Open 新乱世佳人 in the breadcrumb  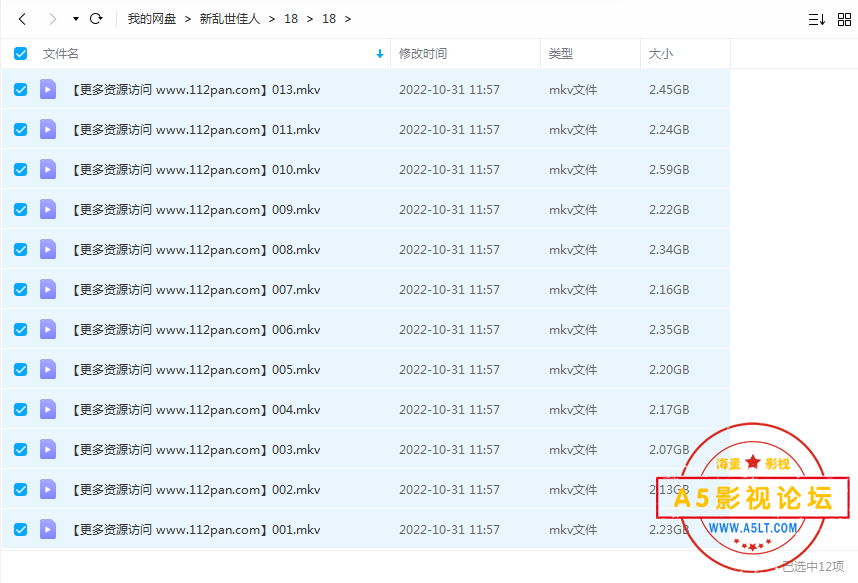click(x=229, y=19)
